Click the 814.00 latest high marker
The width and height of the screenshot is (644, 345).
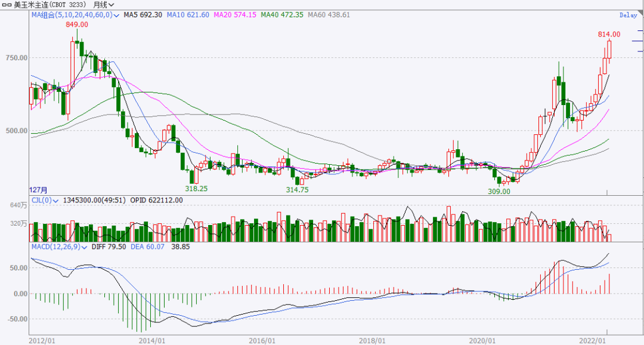609,35
